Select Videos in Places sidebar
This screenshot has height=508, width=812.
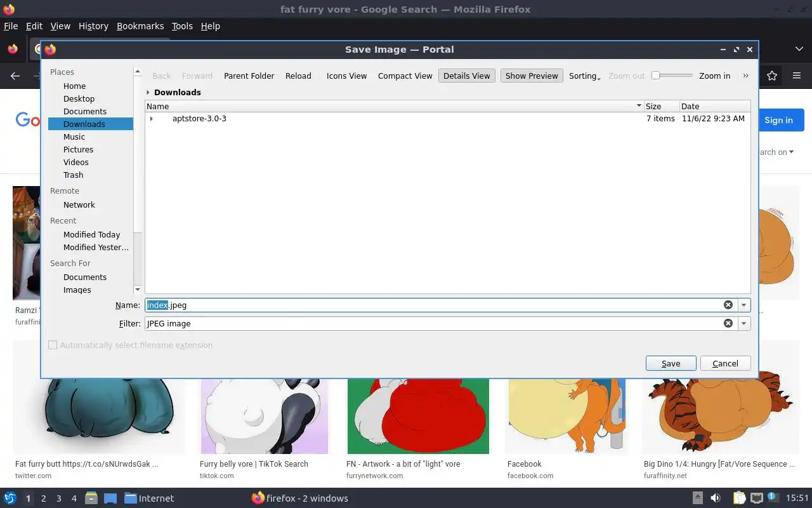tap(90, 162)
